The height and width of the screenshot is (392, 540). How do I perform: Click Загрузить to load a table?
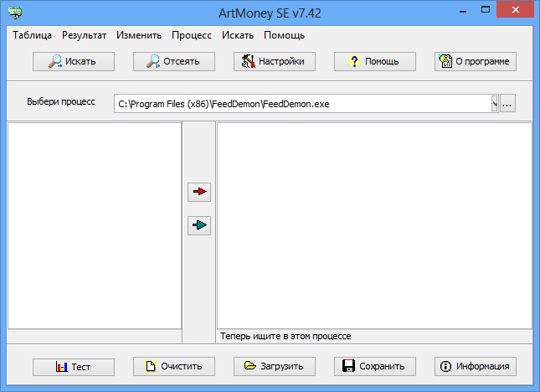click(275, 366)
